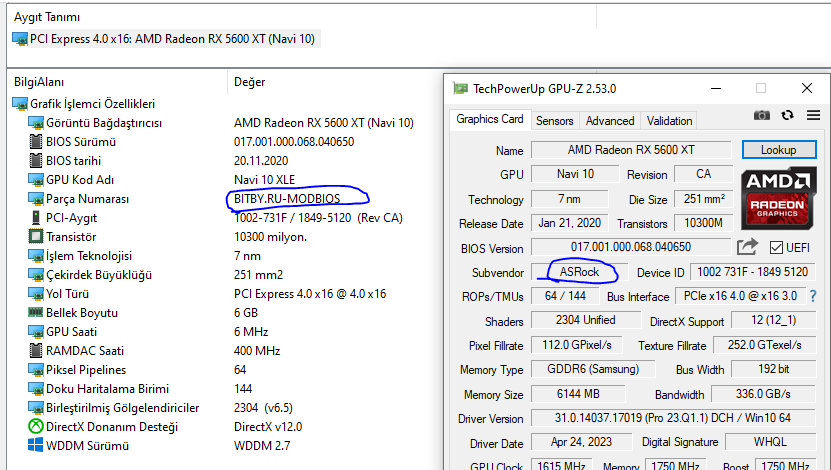Image resolution: width=831 pixels, height=470 pixels.
Task: Switch to the Graphics Card tab
Action: tap(490, 120)
